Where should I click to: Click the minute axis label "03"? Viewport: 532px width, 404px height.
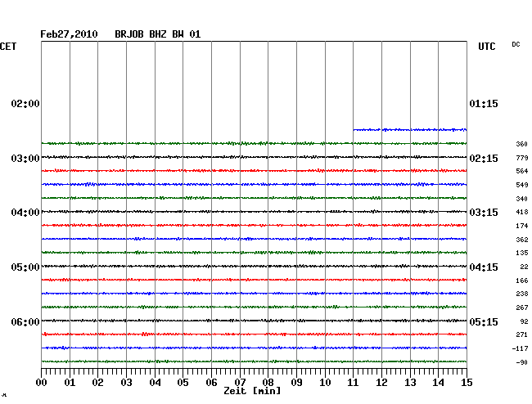[x=126, y=383]
